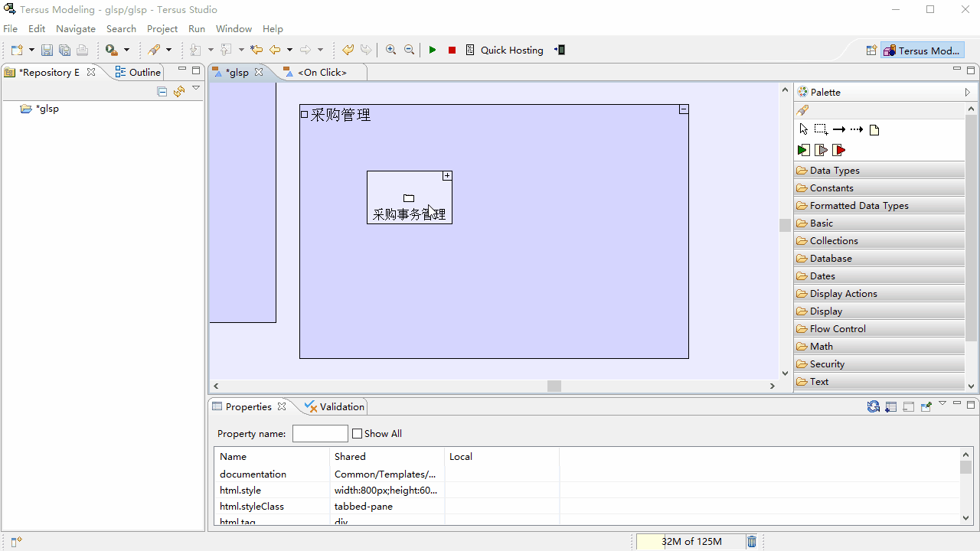980x551 pixels.
Task: Click the brush tool in main toolbar
Action: point(154,50)
